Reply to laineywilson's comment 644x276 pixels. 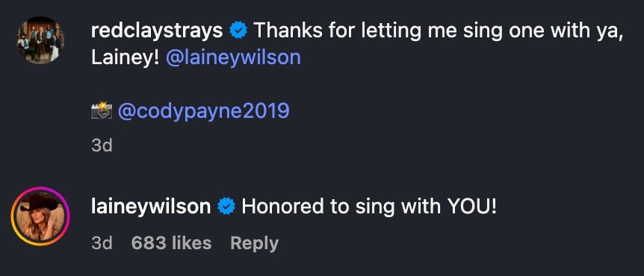pyautogui.click(x=254, y=244)
